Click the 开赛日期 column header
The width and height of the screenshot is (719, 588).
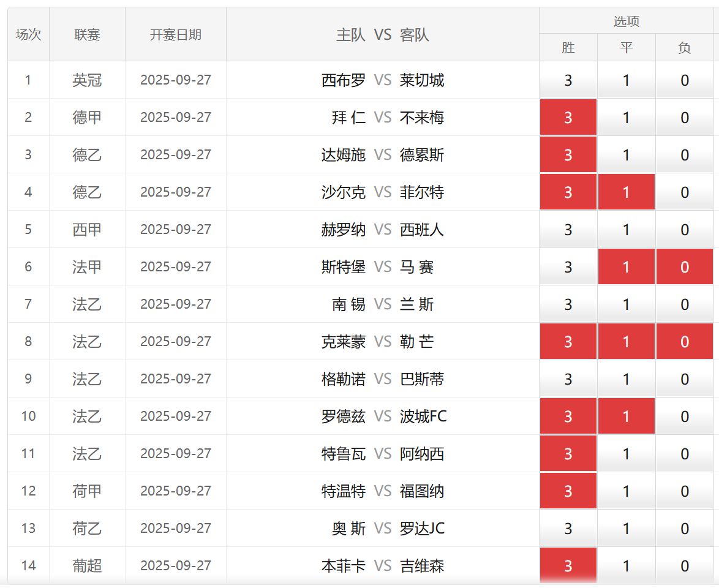point(175,35)
